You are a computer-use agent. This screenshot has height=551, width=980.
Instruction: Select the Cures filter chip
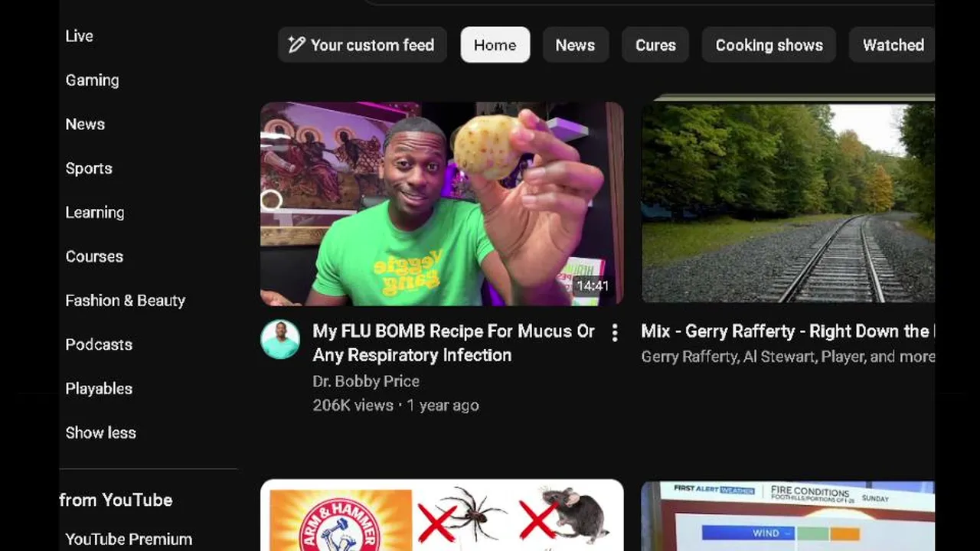pos(655,45)
